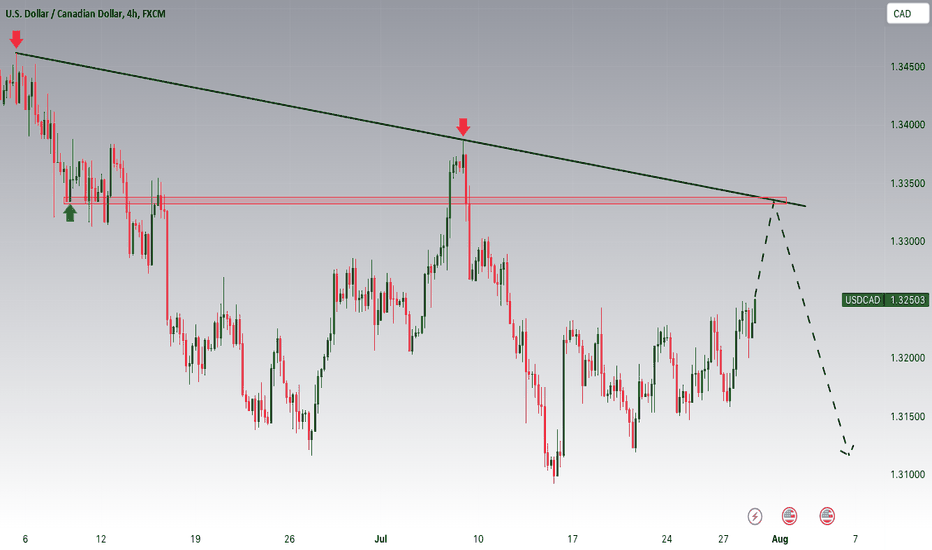The height and width of the screenshot is (550, 932).
Task: Click the current price value 1.32503
Action: point(907,300)
